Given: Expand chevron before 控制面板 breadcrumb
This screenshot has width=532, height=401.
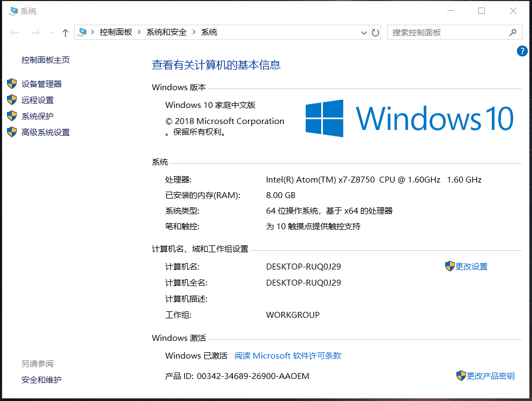Looking at the screenshot, I should [93, 32].
